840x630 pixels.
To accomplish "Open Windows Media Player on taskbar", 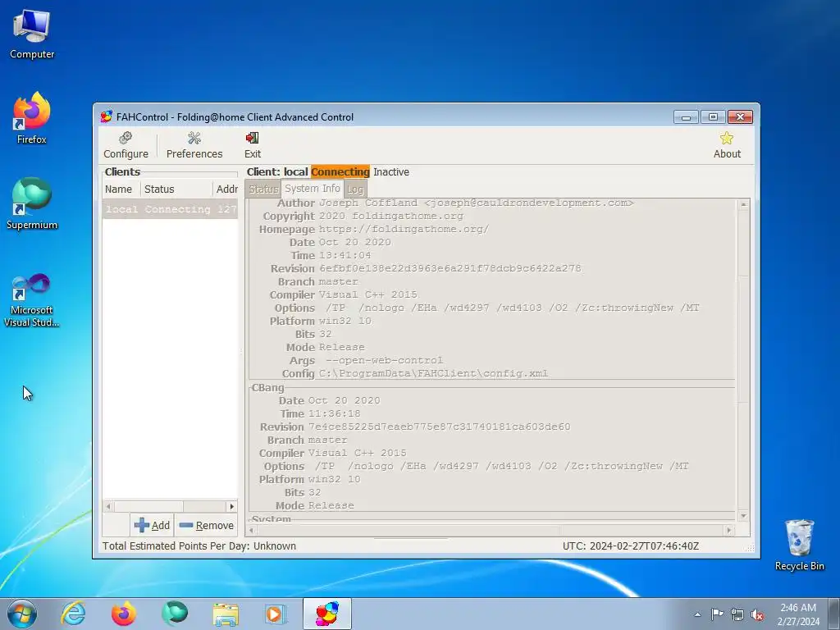I will click(276, 614).
